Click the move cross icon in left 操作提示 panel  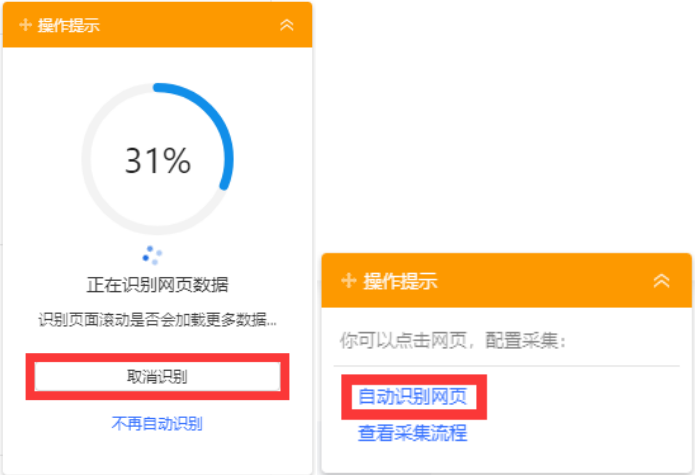pyautogui.click(x=25, y=25)
